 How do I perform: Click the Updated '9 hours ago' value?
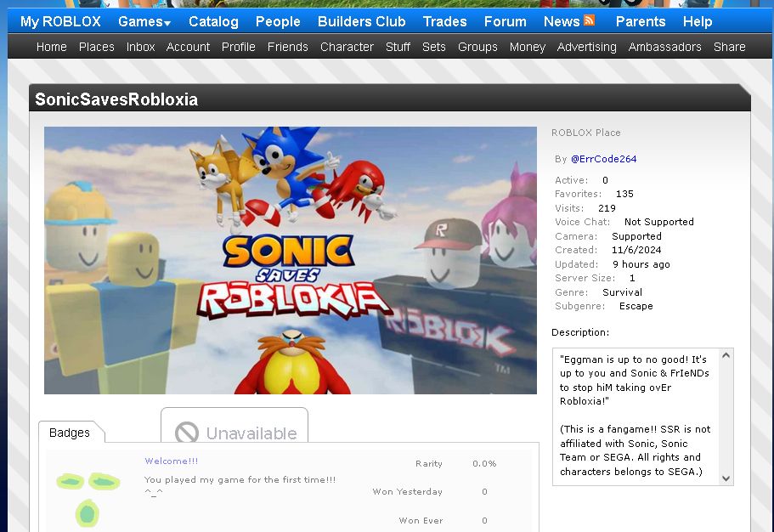point(641,264)
